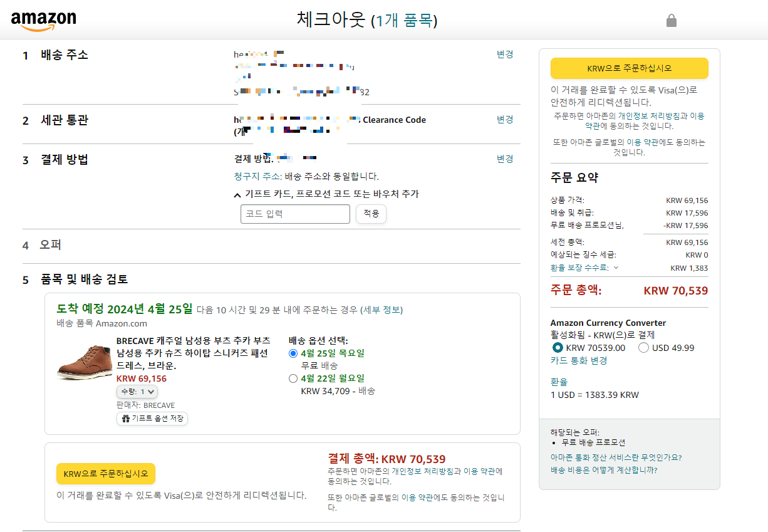Click the 판매자: BRECAVE seller text
Viewport: 768px width, 532px height.
[145, 405]
